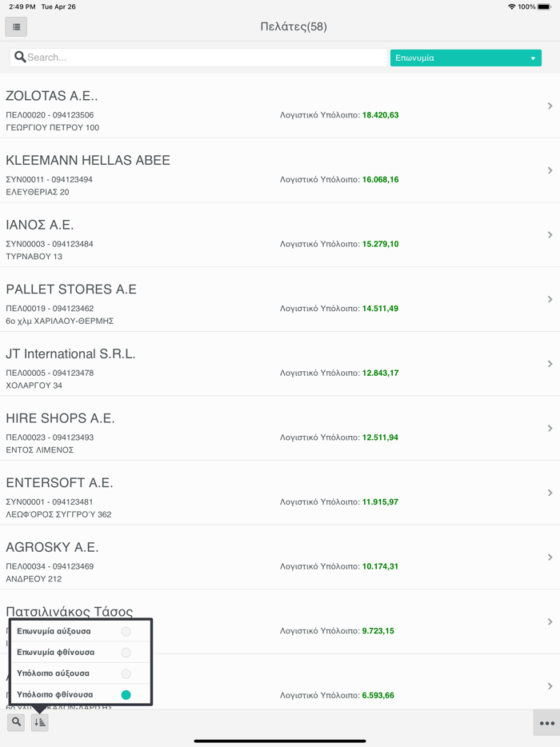Open details chevron for AGROSKY A.E.
Viewport: 560px width, 747px height.
550,557
